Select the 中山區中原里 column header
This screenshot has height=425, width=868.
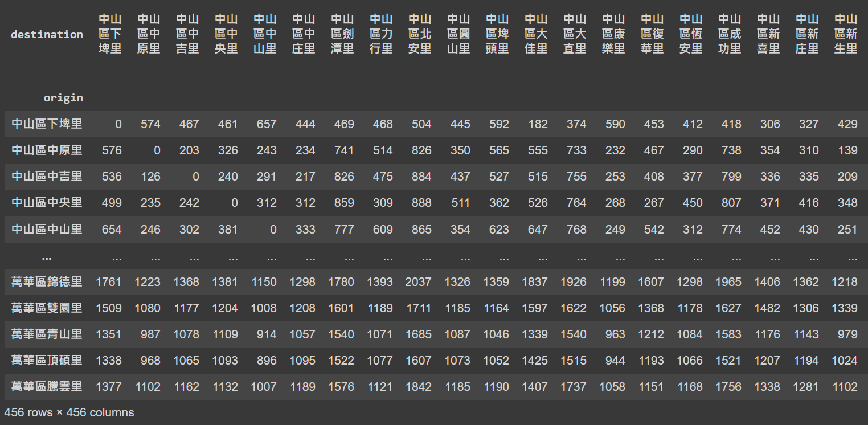coord(149,34)
